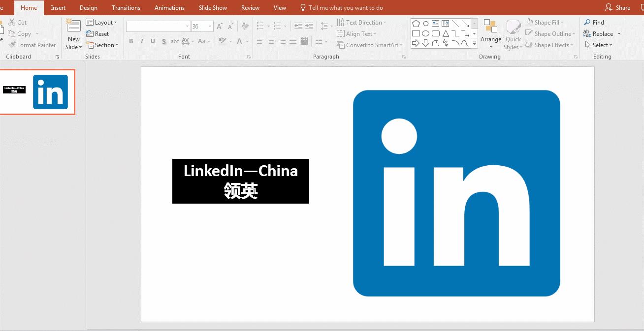Expand the font name combo box
Screen dimensions: 644x331
(x=187, y=27)
